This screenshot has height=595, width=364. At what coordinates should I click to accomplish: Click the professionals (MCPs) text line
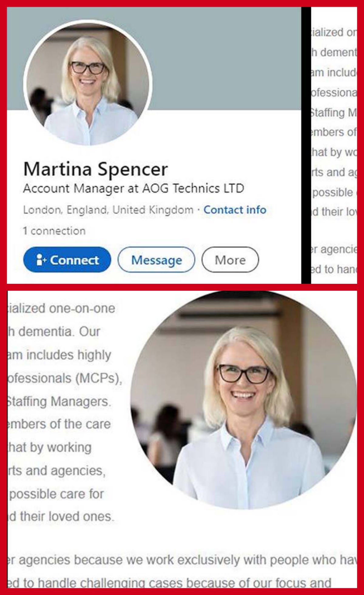click(x=65, y=379)
